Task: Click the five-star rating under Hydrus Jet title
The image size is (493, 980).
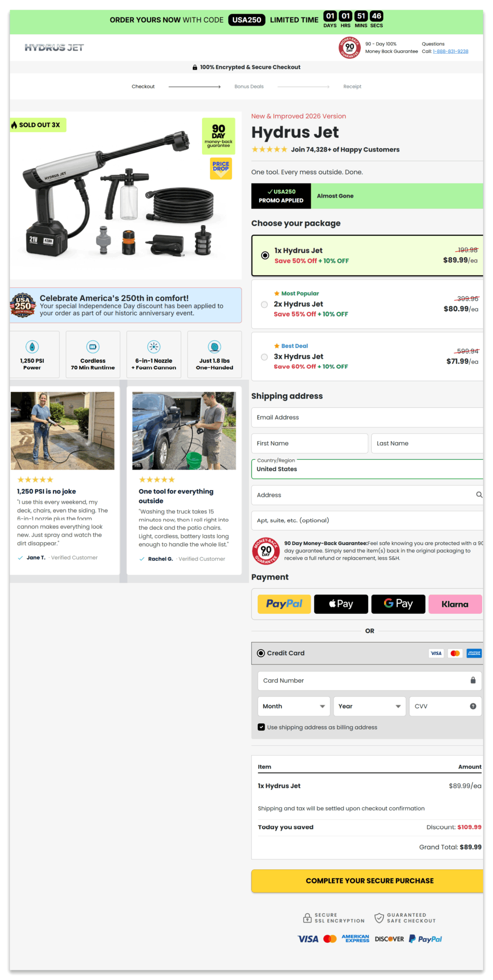Action: coord(269,149)
